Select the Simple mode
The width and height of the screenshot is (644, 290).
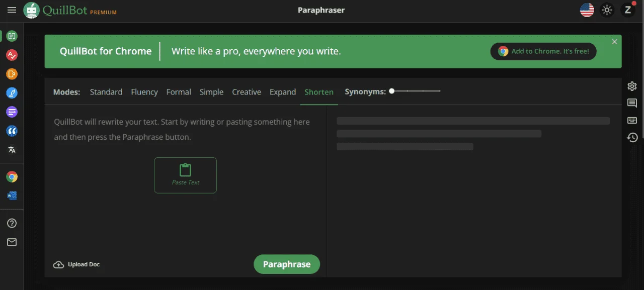[211, 92]
